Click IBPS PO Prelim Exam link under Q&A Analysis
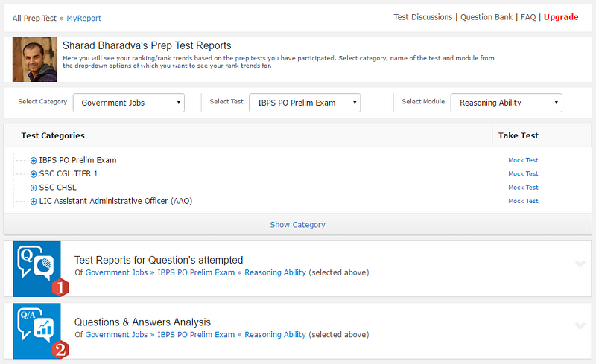The height and width of the screenshot is (364, 596). [196, 335]
